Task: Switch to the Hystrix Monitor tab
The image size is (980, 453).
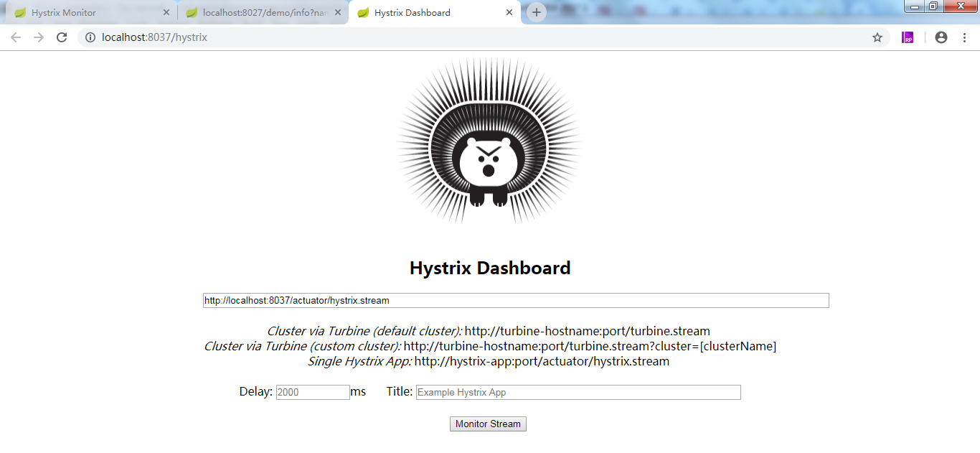Action: point(90,12)
